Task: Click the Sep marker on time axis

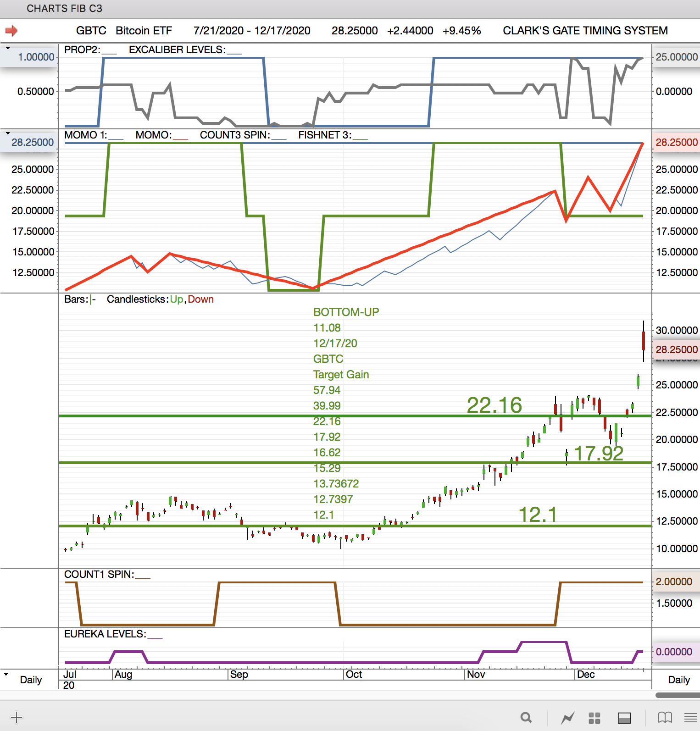Action: (x=239, y=675)
